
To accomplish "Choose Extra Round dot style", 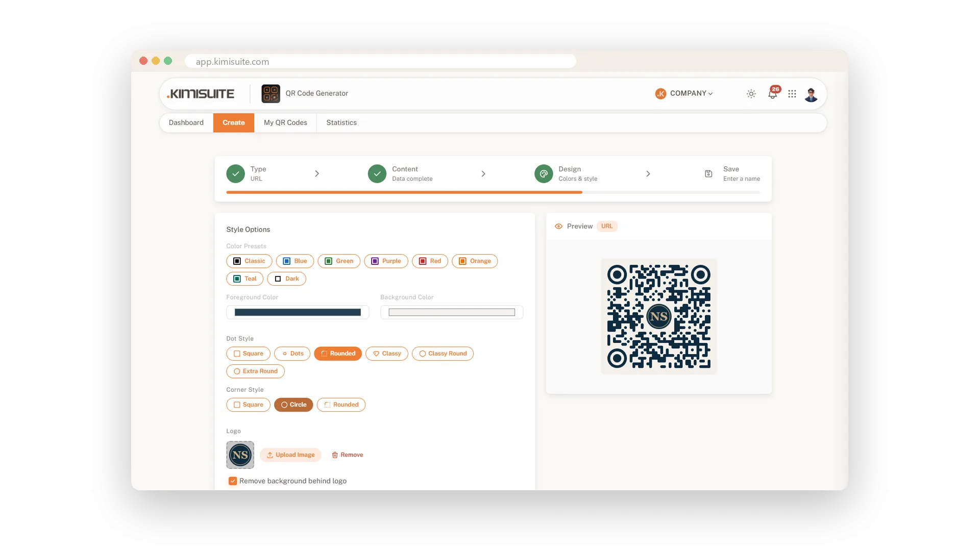I will pos(255,371).
